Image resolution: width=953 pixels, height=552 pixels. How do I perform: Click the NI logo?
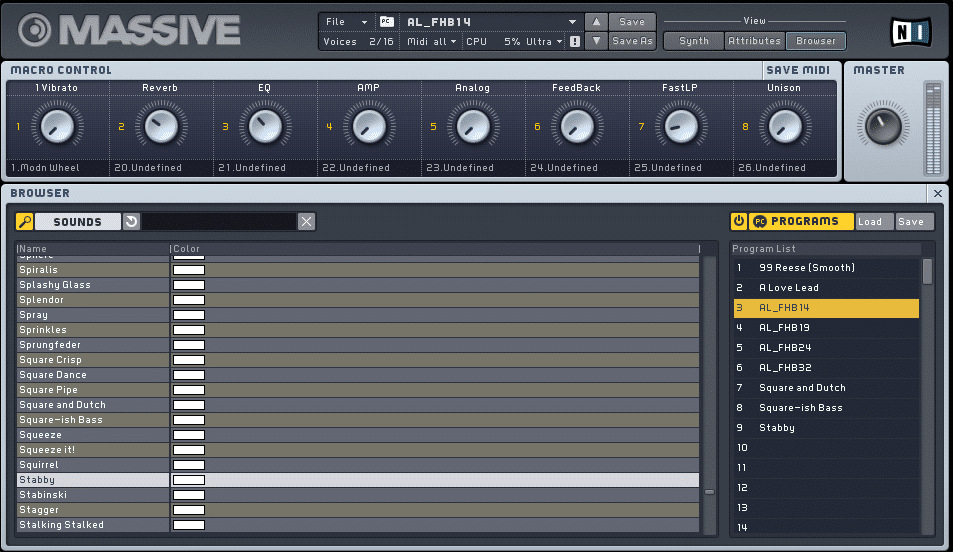pyautogui.click(x=910, y=32)
